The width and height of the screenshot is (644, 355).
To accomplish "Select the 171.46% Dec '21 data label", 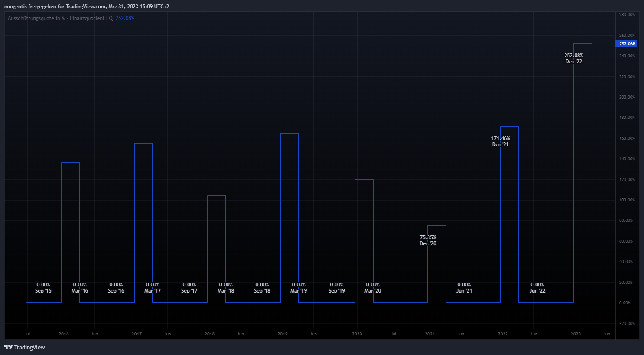I will coord(500,141).
